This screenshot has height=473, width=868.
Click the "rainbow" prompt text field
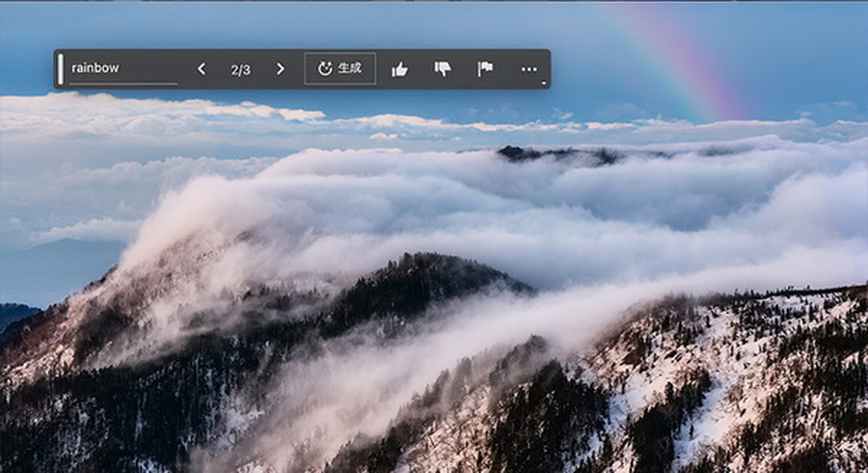coord(122,69)
